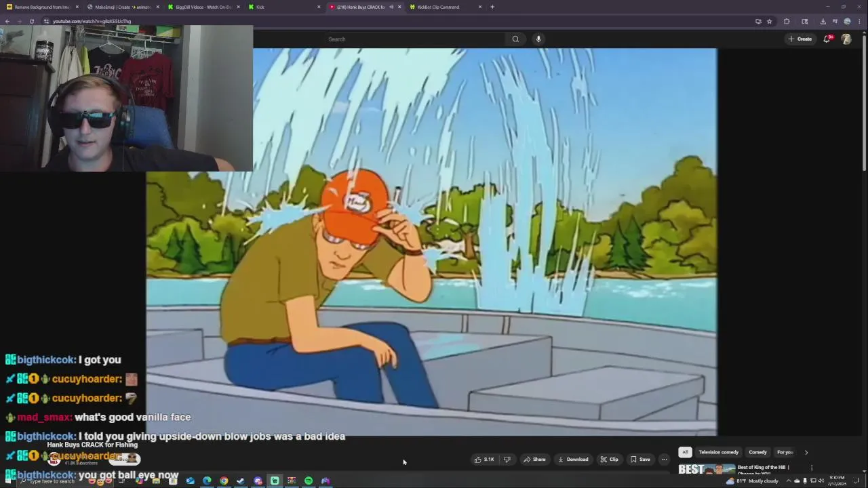Save the video to a playlist
The image size is (868, 488).
640,460
